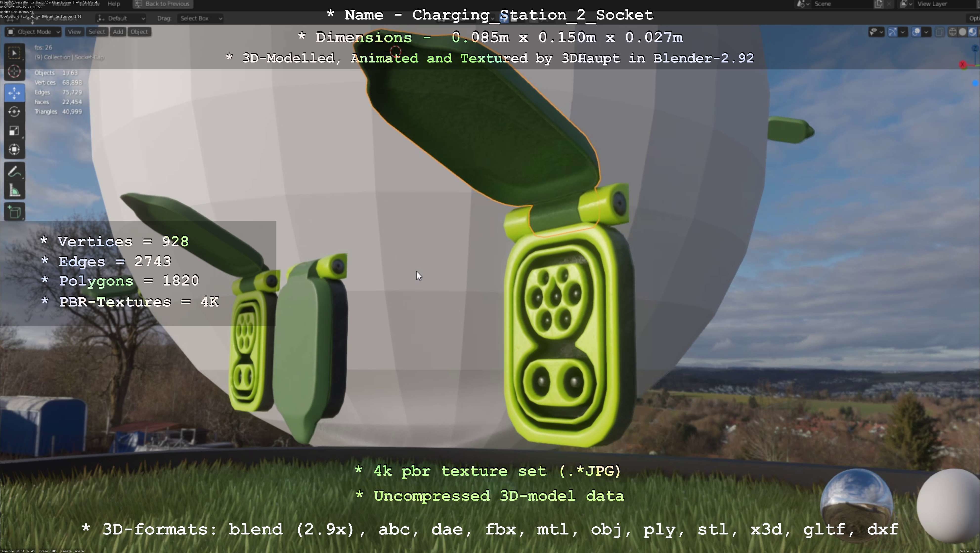Screen dimensions: 980x553
Task: Open object types visibility and selectability dropdown
Action: (x=876, y=32)
